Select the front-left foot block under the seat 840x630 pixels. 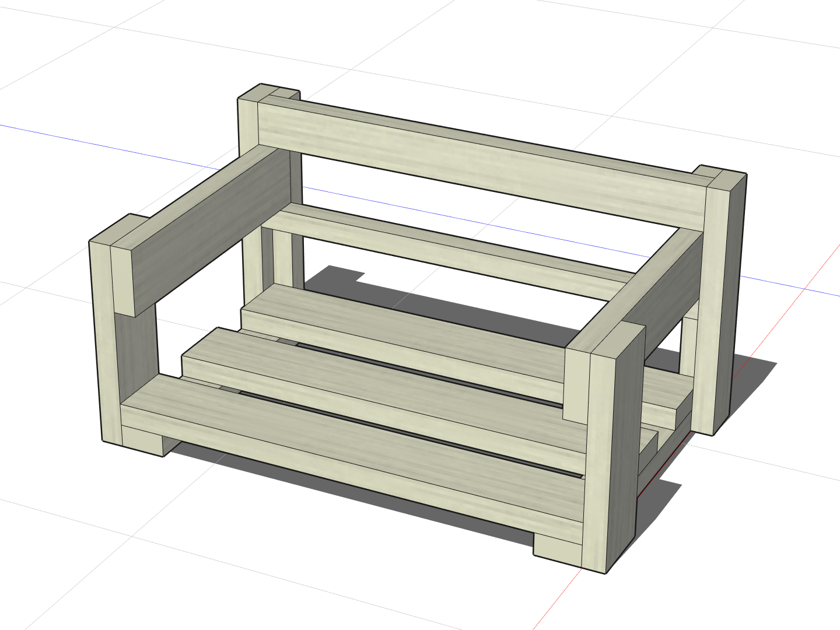[x=142, y=440]
